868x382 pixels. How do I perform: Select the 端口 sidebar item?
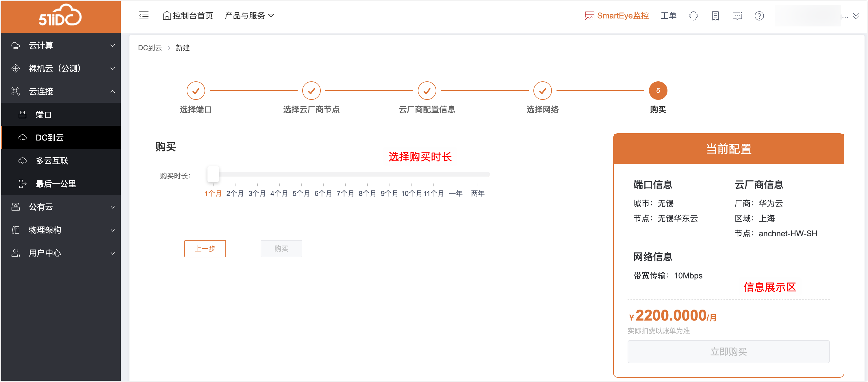coord(44,115)
